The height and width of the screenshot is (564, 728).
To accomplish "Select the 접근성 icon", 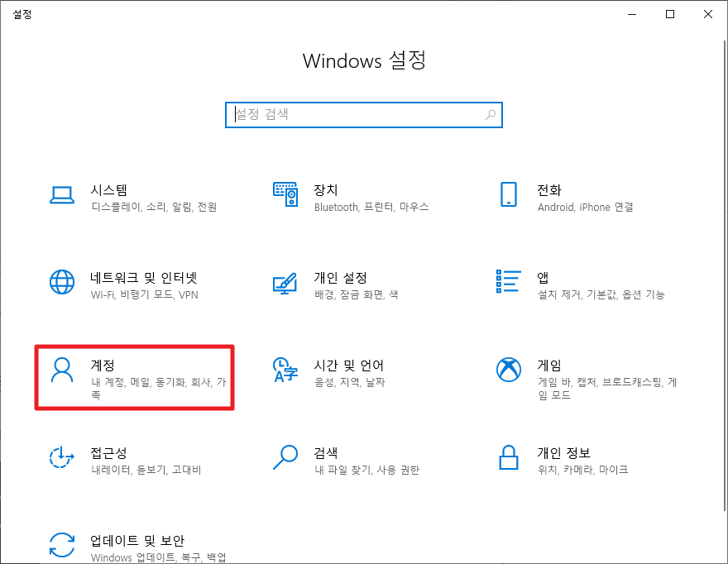I will 62,457.
